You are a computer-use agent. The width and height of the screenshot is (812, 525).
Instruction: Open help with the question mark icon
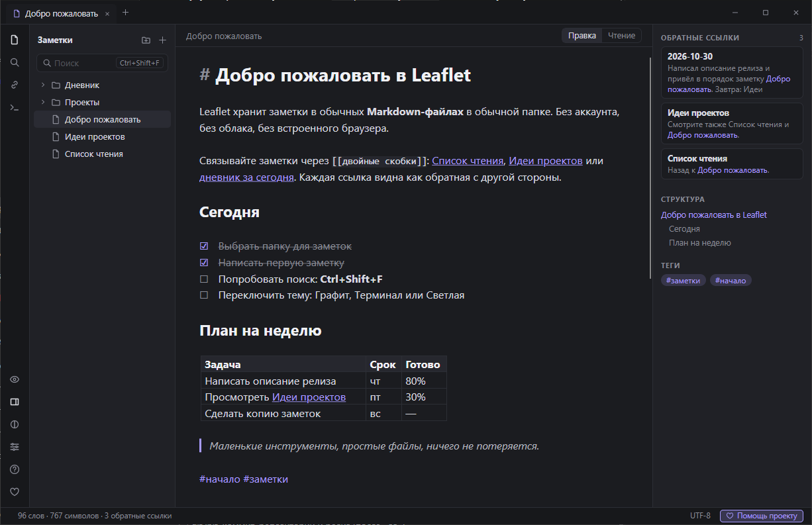(15, 469)
